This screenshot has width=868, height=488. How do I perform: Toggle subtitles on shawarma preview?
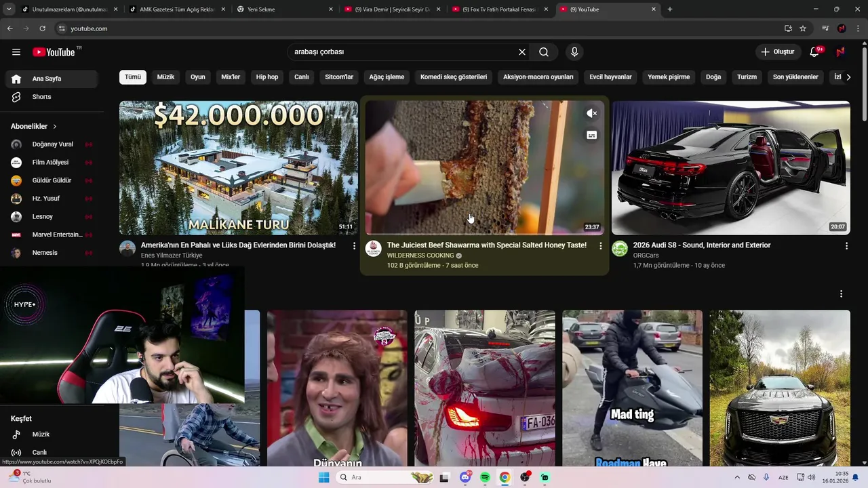tap(591, 135)
